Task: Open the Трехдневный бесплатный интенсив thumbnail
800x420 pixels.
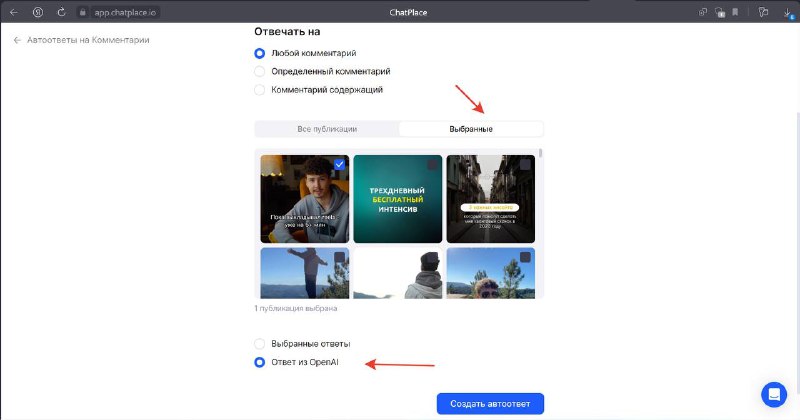Action: 397,199
